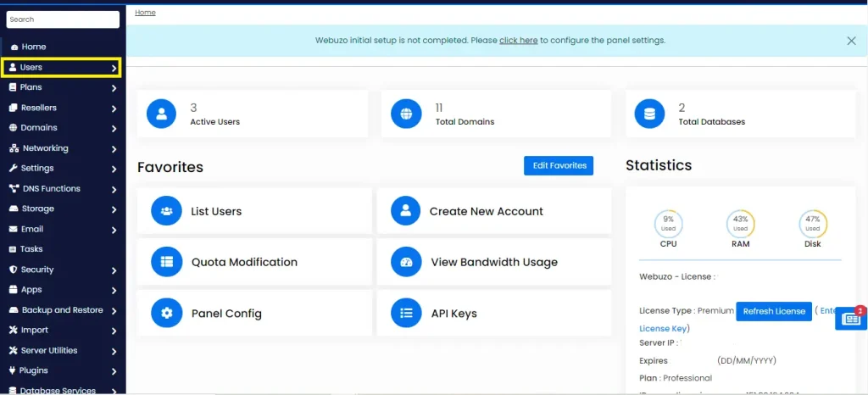Click the Quota Modification grid icon
868x395 pixels.
tap(167, 262)
